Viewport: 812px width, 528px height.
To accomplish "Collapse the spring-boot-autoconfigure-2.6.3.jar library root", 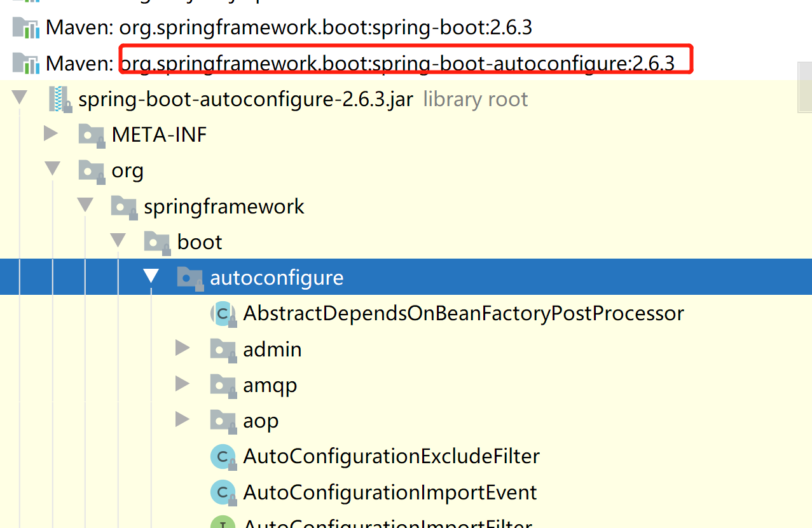I will point(20,98).
